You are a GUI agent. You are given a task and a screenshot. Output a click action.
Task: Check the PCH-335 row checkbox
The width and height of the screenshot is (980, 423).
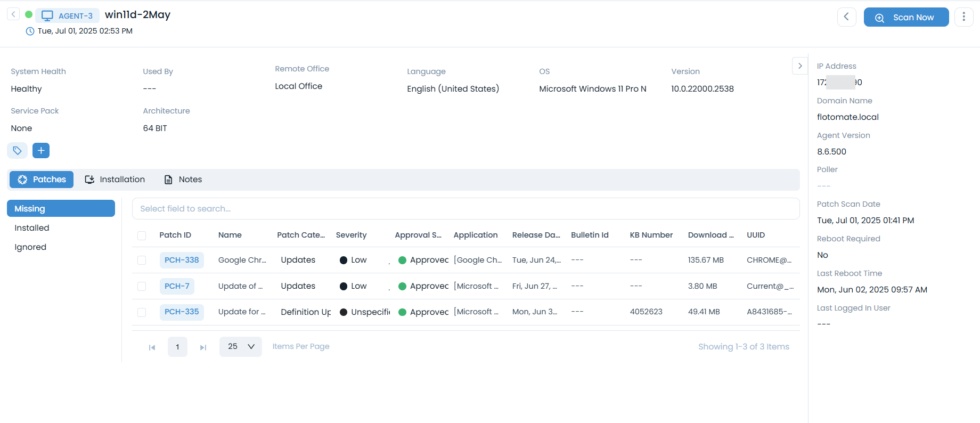[x=142, y=312]
